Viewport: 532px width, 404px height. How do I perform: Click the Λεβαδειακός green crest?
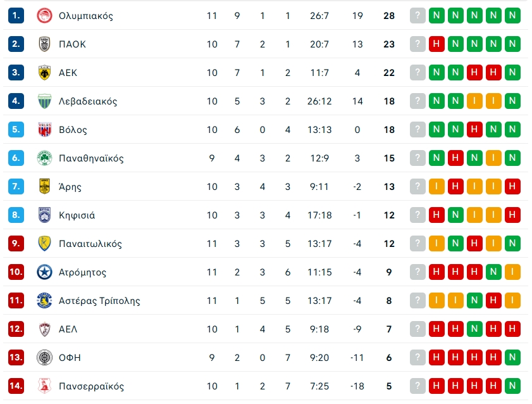[44, 101]
